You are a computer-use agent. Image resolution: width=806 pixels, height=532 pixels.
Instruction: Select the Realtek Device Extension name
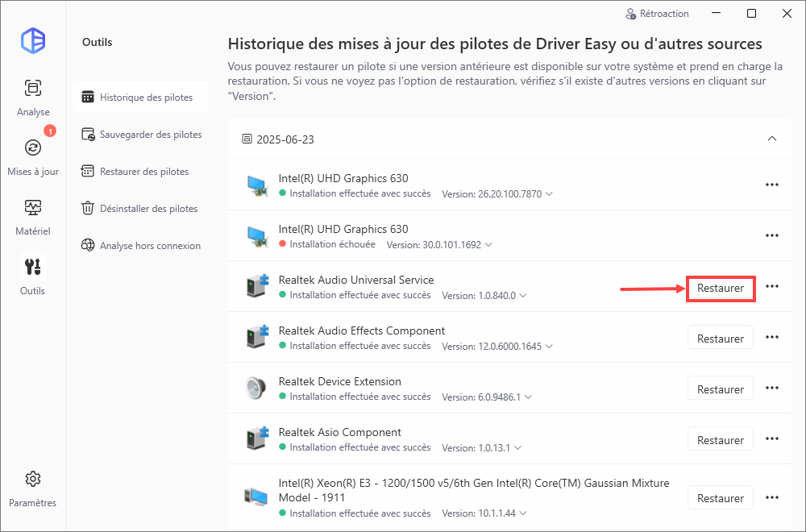[x=340, y=381]
